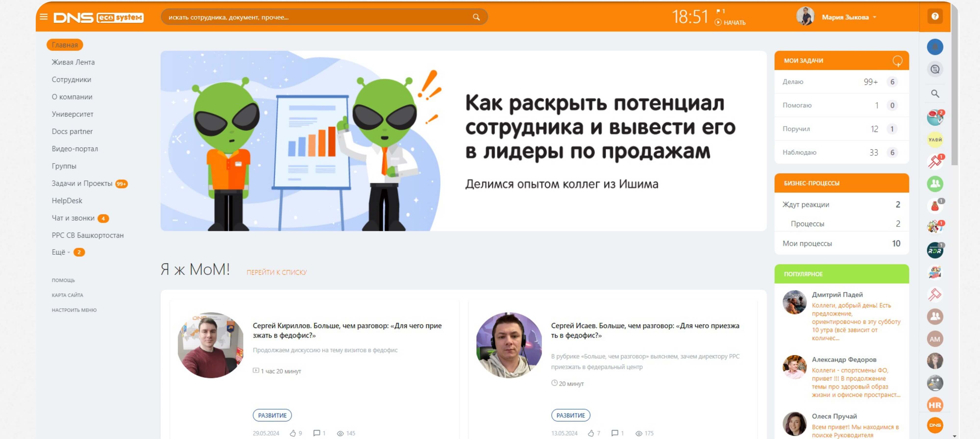This screenshot has height=439, width=980.
Task: Click Сергей Кириллов's round photo
Action: pyautogui.click(x=210, y=345)
